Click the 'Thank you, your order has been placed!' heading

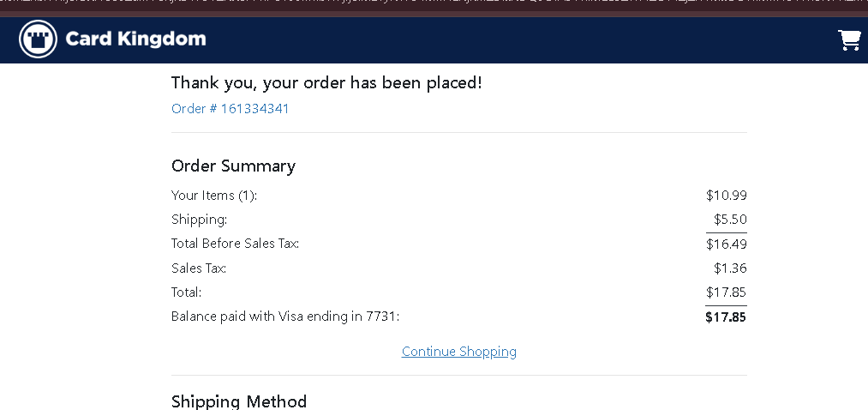click(326, 83)
